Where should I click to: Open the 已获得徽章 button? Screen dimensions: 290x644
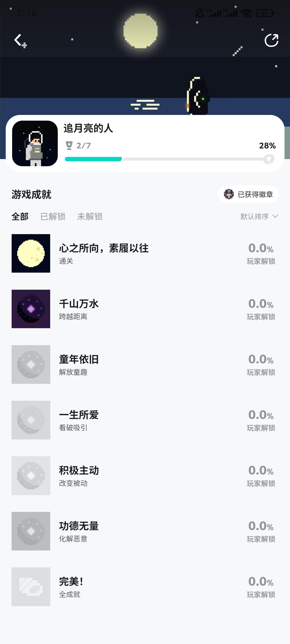pos(248,194)
